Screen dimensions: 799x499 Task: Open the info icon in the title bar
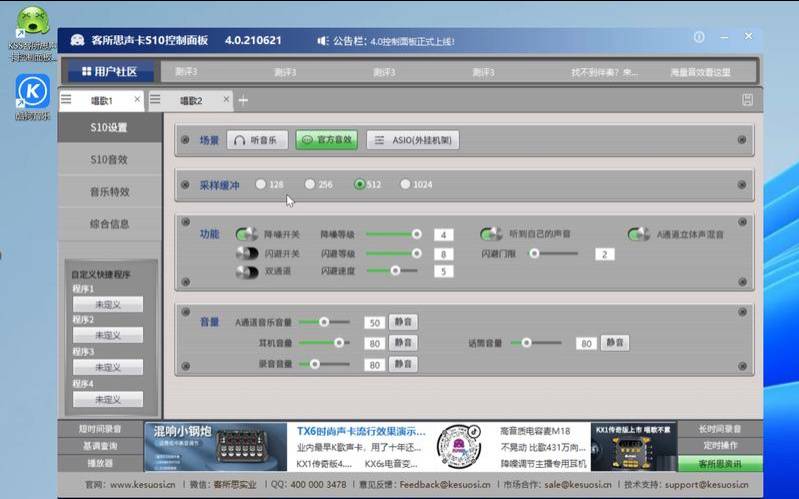(x=699, y=38)
